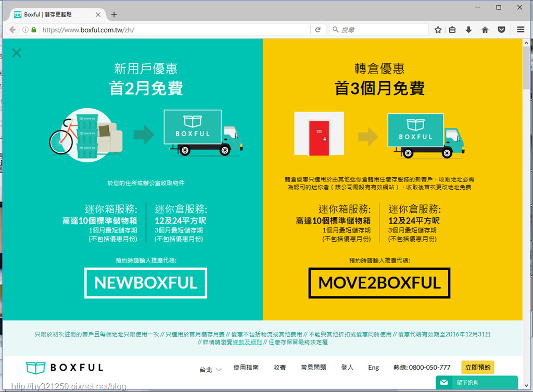The image size is (533, 392).
Task: Open bookmarks list icon
Action: click(x=452, y=30)
